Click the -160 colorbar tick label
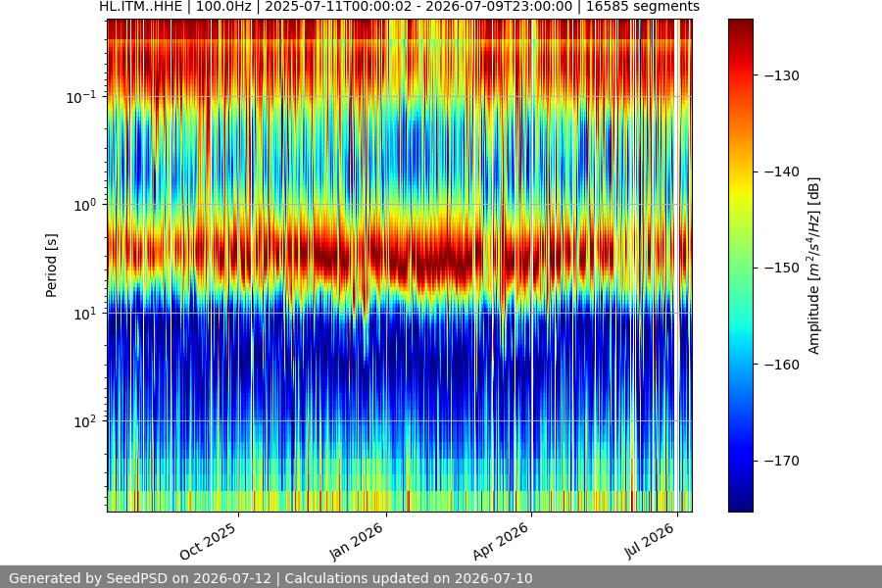The width and height of the screenshot is (882, 588). point(782,365)
